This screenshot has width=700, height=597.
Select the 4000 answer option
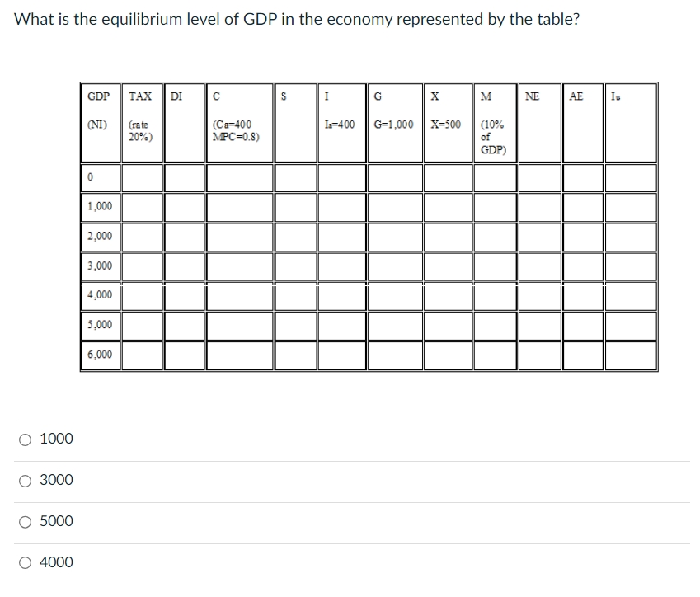click(x=26, y=562)
